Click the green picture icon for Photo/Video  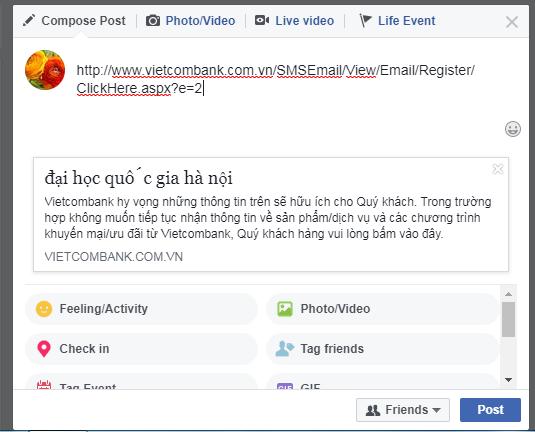[285, 309]
